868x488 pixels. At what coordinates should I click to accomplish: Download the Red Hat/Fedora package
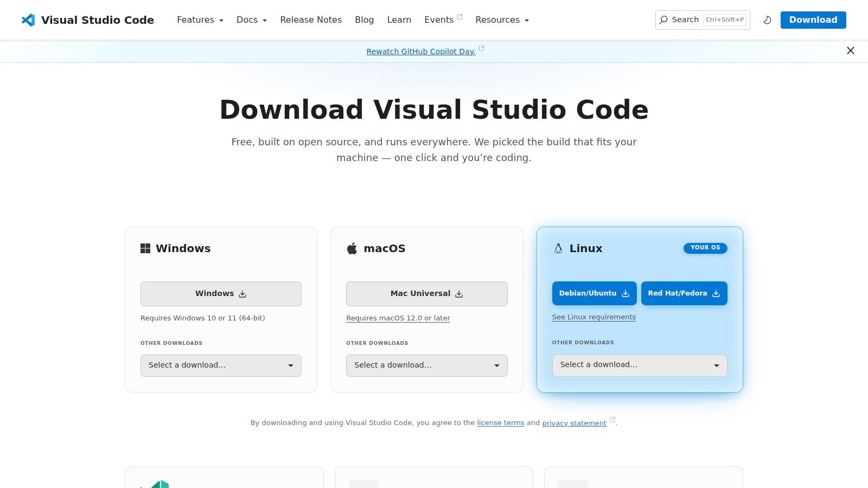point(684,293)
